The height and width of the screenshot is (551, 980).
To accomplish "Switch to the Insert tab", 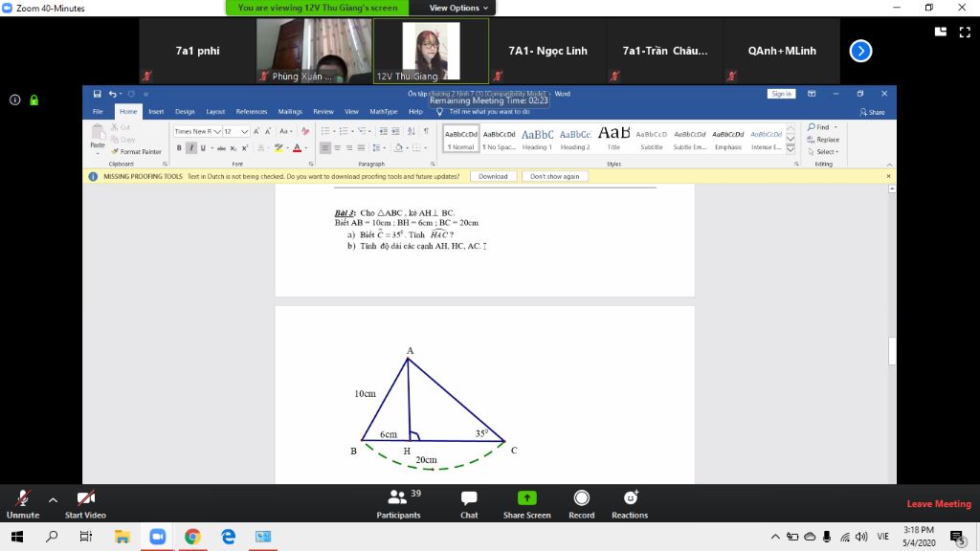I will [156, 112].
